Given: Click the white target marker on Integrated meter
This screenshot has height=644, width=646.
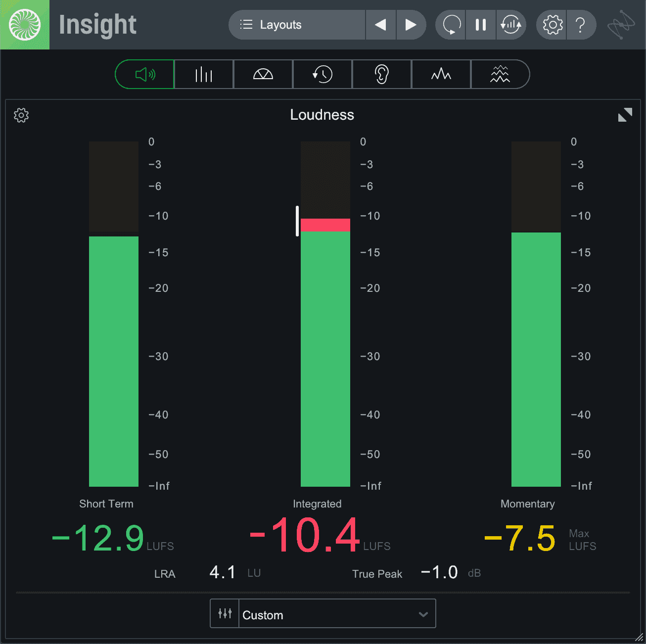Looking at the screenshot, I should click(x=297, y=221).
